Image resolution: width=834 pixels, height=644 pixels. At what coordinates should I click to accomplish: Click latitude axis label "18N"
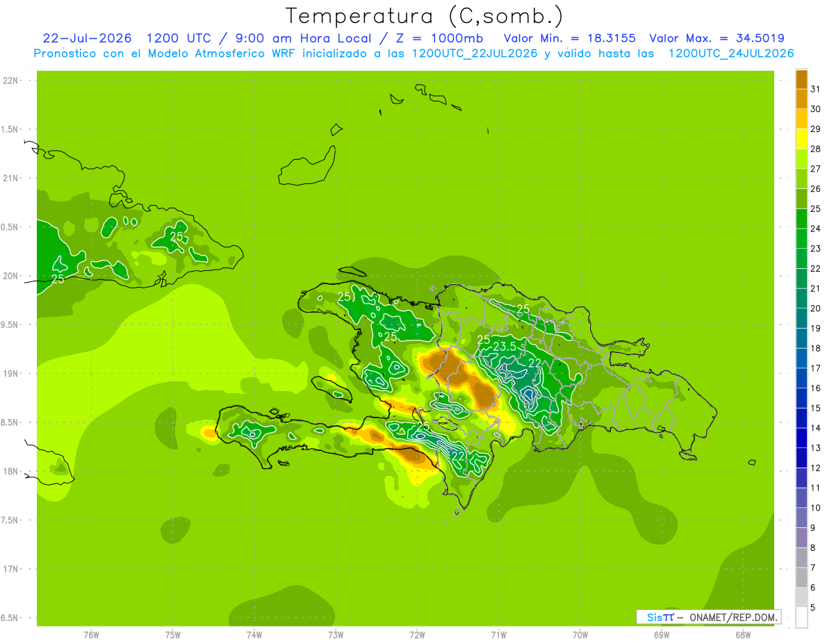(x=10, y=472)
